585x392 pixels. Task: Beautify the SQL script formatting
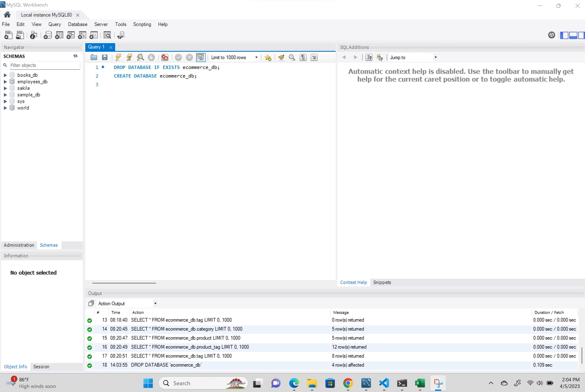click(x=281, y=57)
